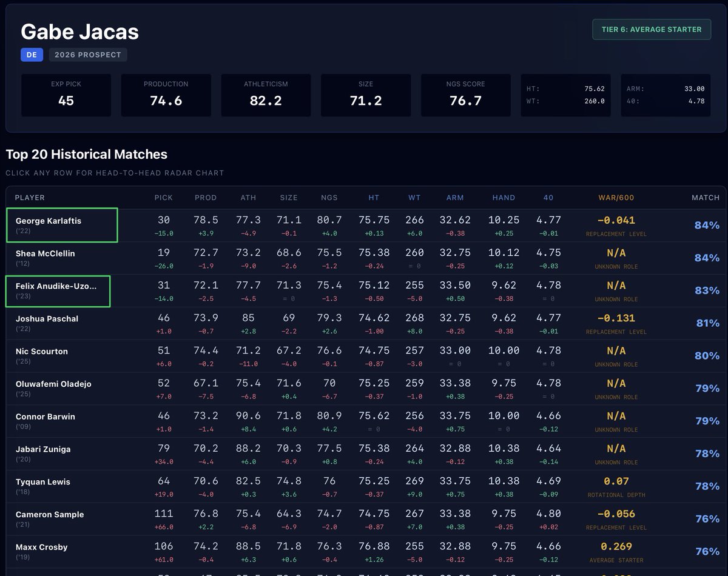
Task: Sort by the SIZE column header
Action: 289,198
